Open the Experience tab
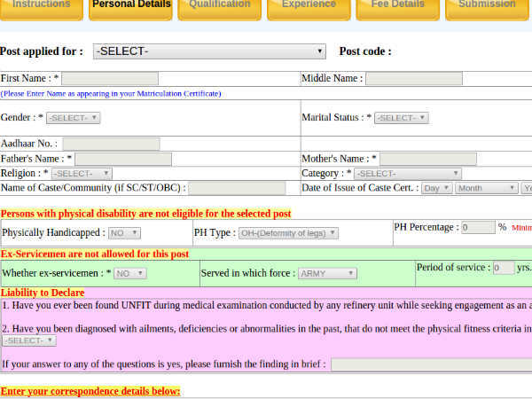 tap(309, 9)
